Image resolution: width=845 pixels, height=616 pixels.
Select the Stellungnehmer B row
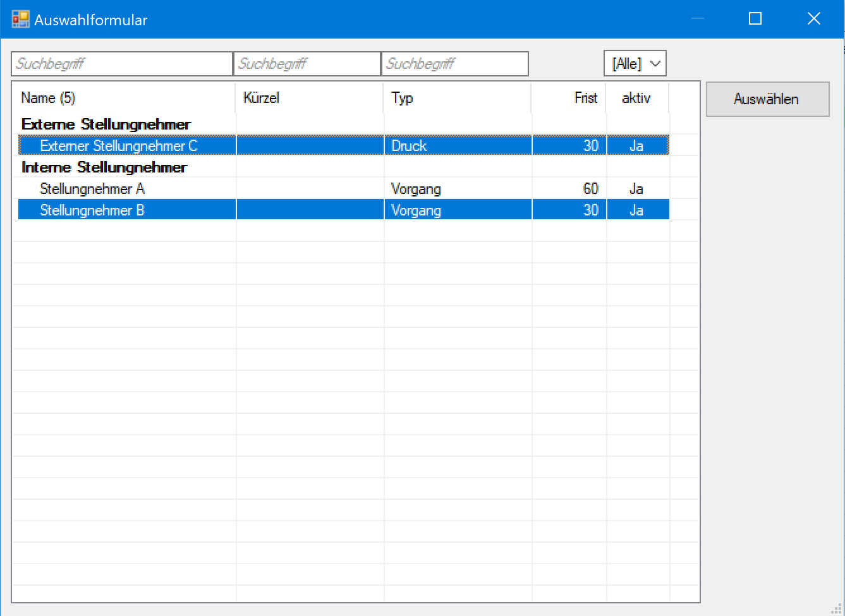coord(92,210)
